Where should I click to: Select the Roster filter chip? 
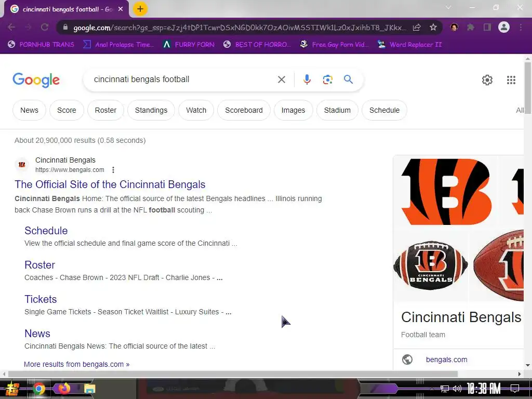105,110
